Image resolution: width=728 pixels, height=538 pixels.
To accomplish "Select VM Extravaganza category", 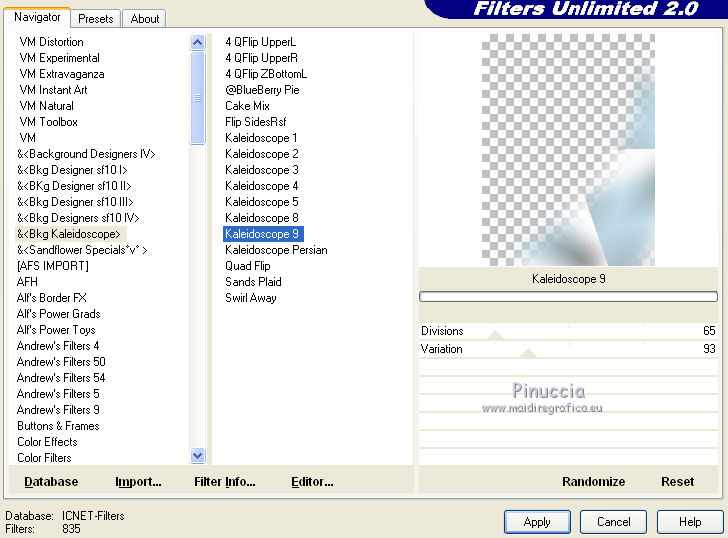I will (x=62, y=74).
